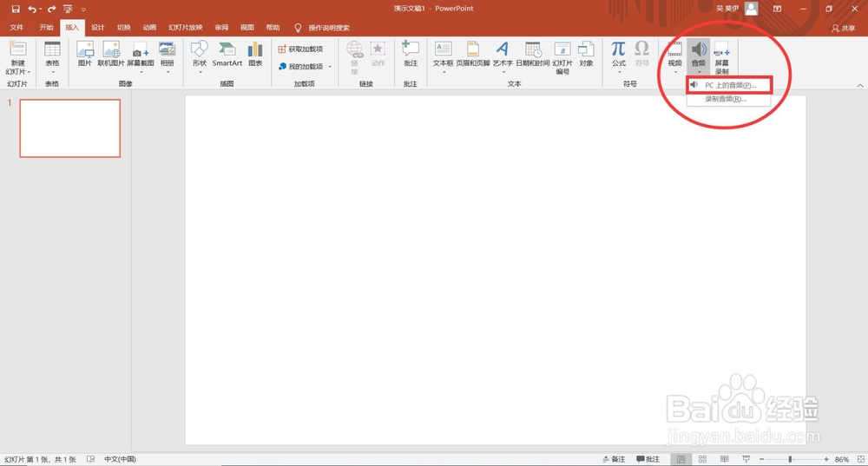This screenshot has width=868, height=466.
Task: Open the 艺术字 (WordArt) gallery
Action: click(x=503, y=57)
